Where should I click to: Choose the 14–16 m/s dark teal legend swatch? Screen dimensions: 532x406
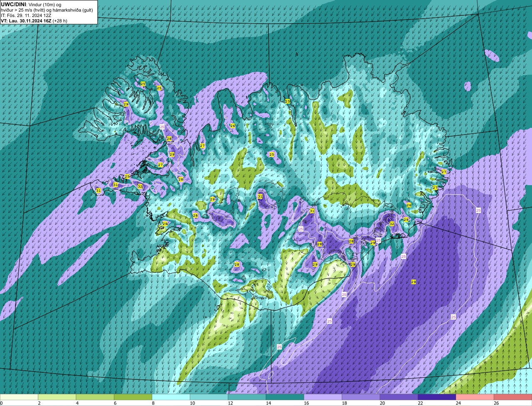285,397
